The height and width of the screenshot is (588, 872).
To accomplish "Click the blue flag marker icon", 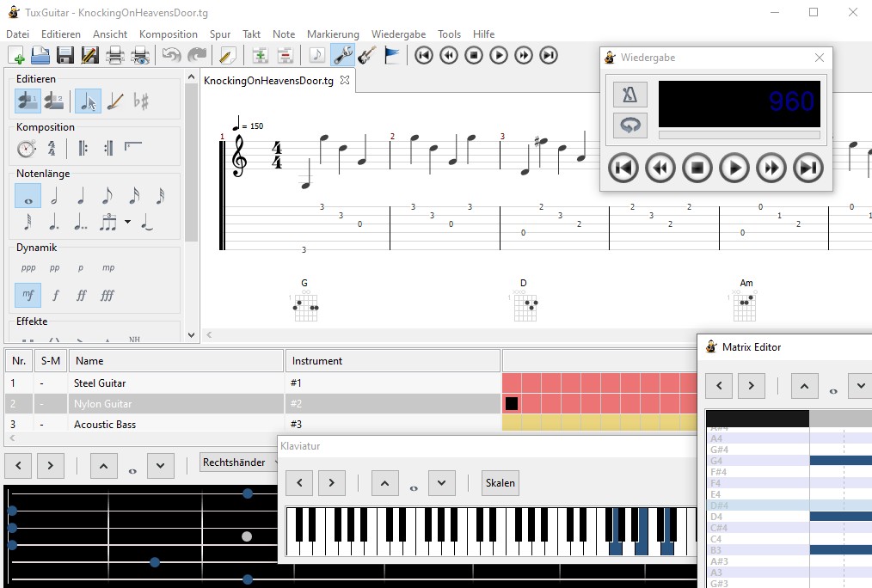I will click(x=392, y=56).
